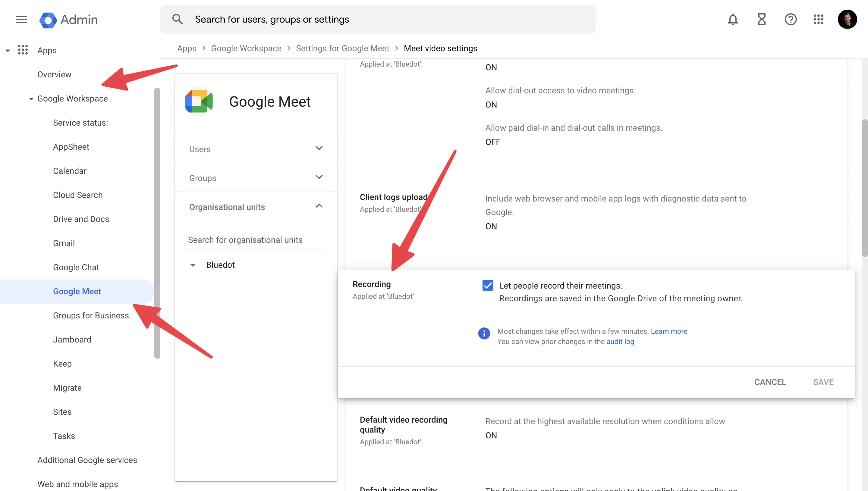Click the blue info icon
Image resolution: width=868 pixels, height=491 pixels.
tap(484, 333)
